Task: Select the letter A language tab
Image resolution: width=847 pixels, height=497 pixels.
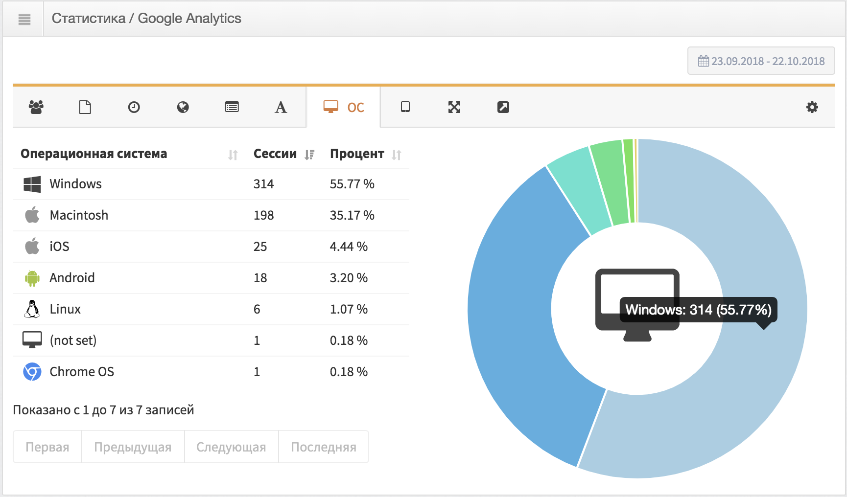Action: (x=280, y=107)
